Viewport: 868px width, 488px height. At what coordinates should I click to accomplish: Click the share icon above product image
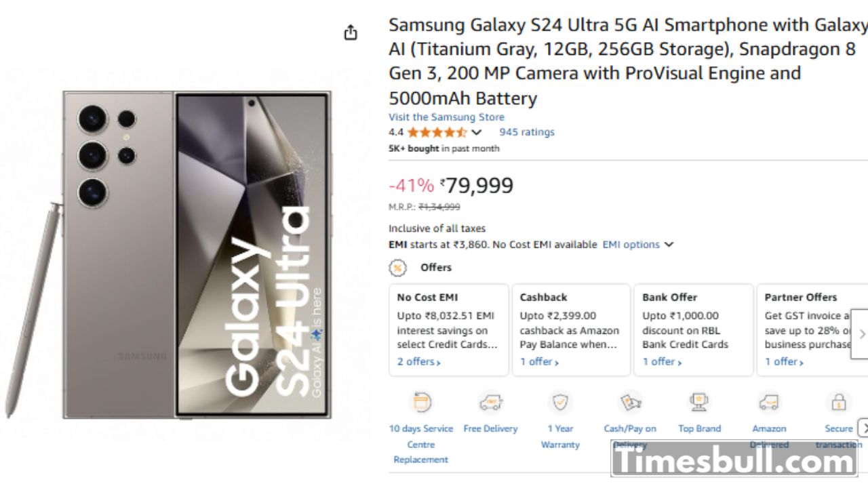click(x=351, y=33)
